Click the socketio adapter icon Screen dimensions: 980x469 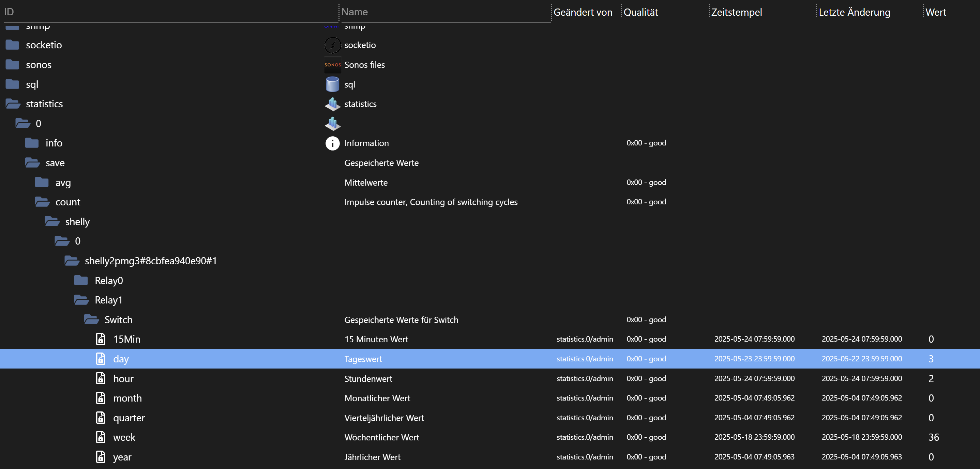pyautogui.click(x=332, y=45)
